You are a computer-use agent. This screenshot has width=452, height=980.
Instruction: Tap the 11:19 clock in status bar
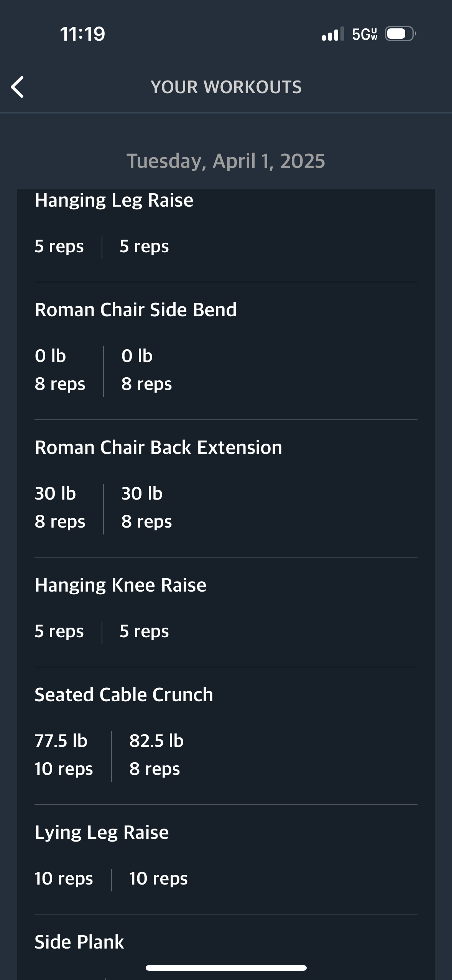(82, 34)
